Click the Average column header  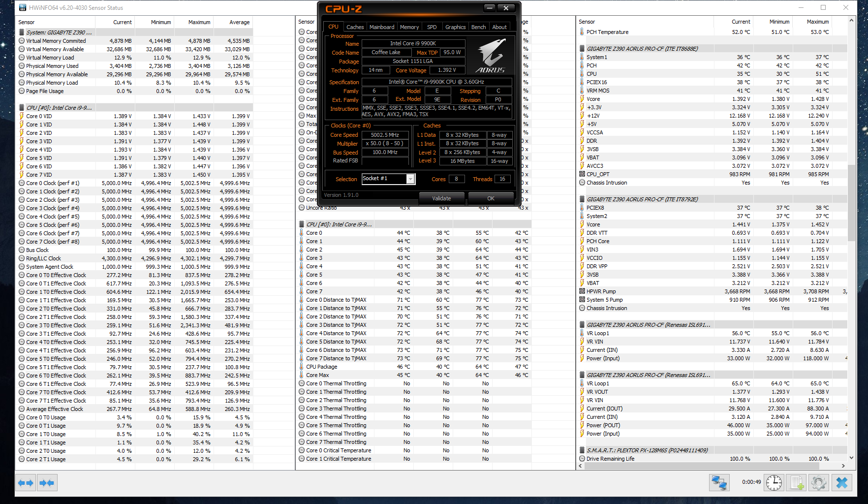pos(240,22)
